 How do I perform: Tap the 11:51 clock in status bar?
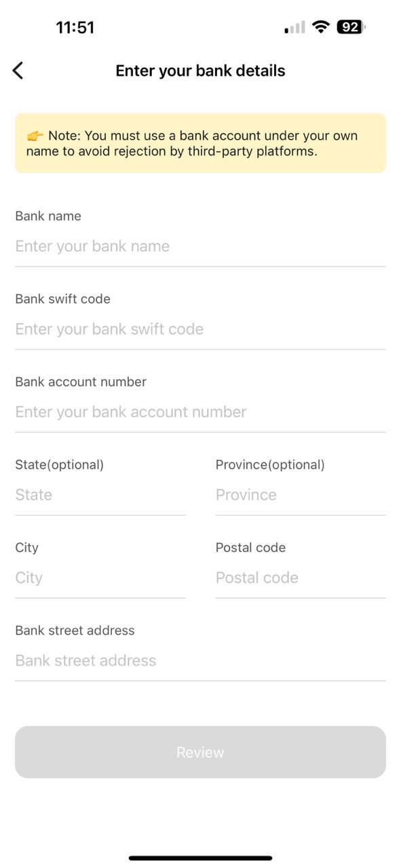[75, 27]
